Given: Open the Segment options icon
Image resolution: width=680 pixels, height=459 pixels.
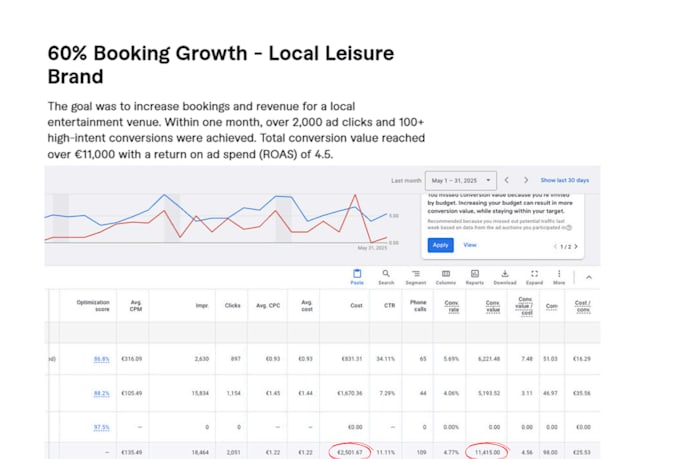Looking at the screenshot, I should [x=416, y=277].
